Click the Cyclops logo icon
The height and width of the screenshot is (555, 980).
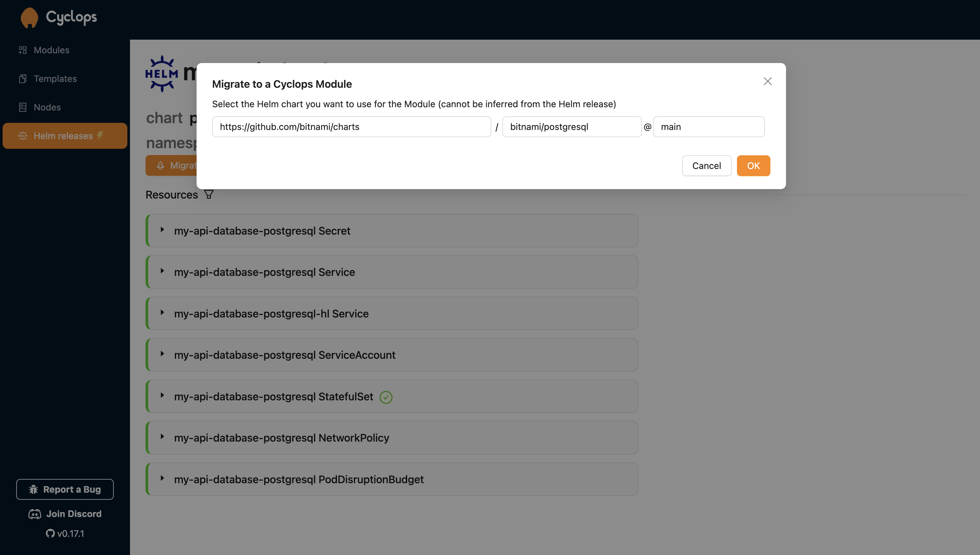[x=29, y=18]
